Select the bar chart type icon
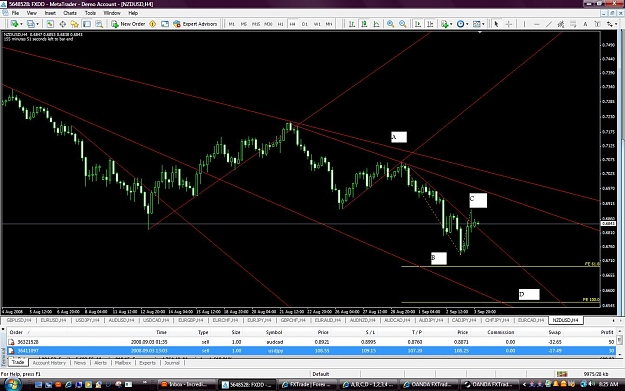Screen dimensions: 625x391 coord(352,24)
